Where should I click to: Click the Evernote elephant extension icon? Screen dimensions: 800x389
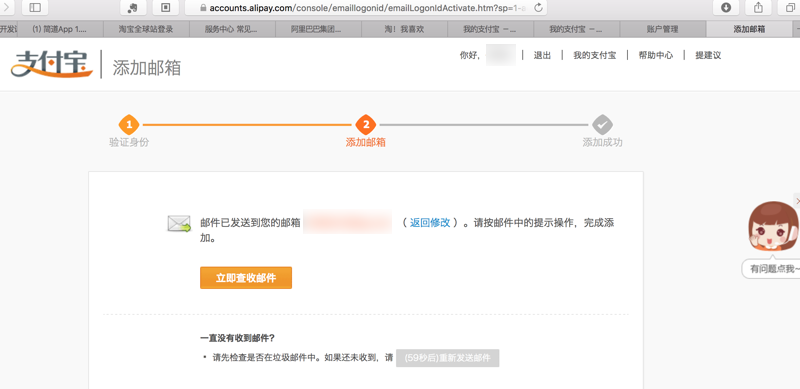click(133, 7)
